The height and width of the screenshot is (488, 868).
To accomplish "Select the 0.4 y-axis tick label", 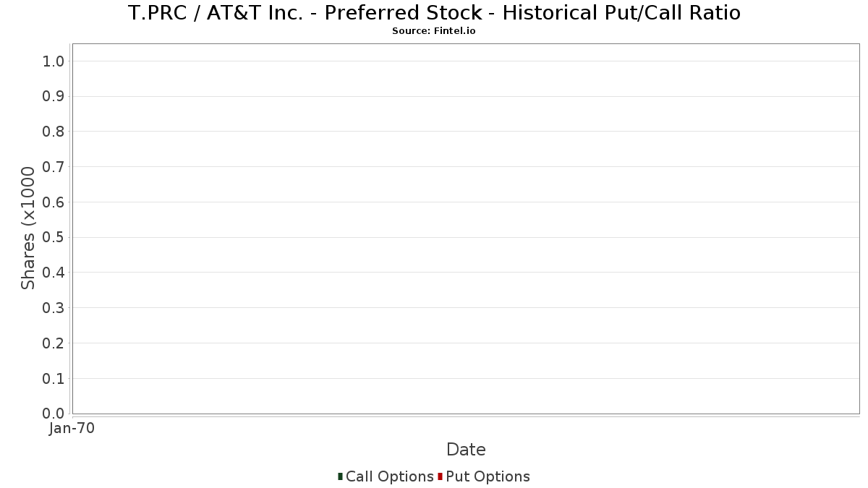I will tap(54, 273).
